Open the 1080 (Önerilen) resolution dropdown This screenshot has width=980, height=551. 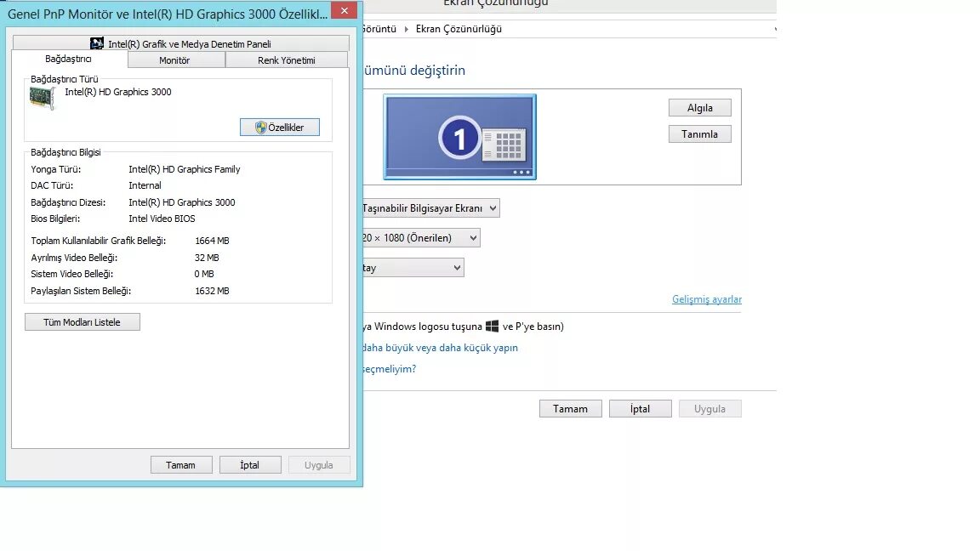420,237
